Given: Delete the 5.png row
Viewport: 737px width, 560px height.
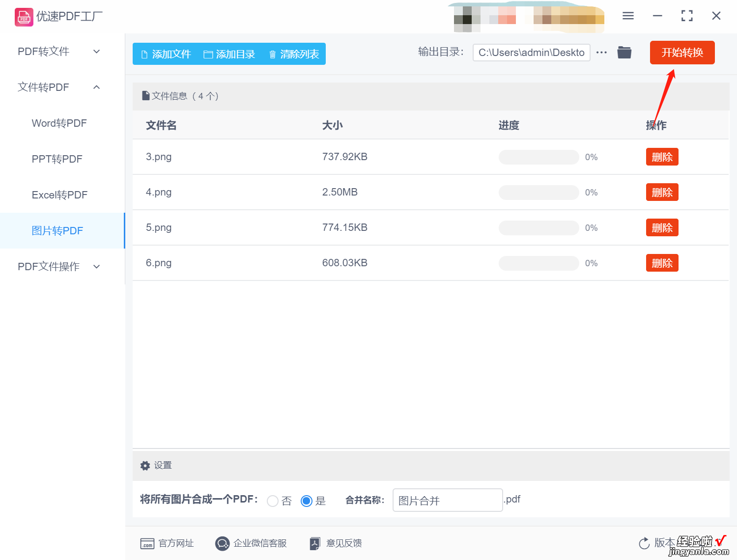Looking at the screenshot, I should (662, 228).
